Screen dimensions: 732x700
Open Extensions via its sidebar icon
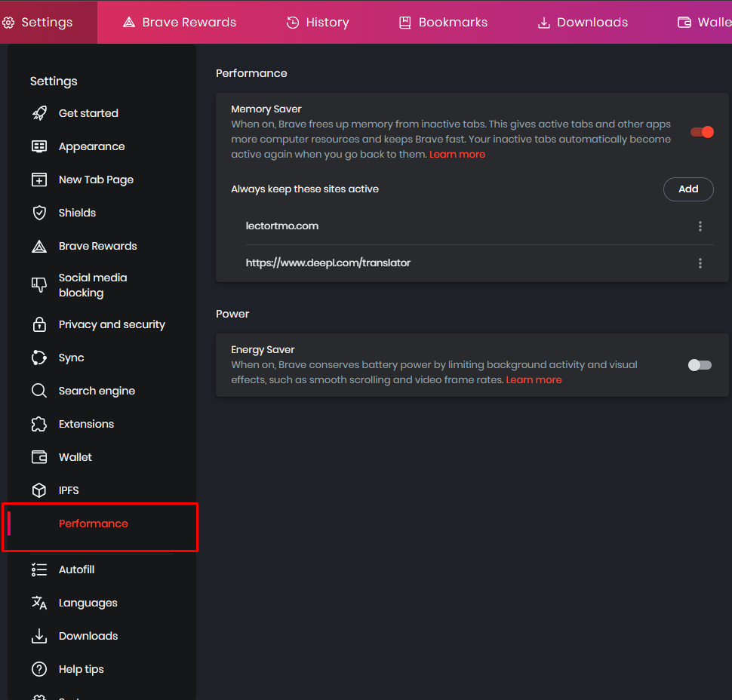click(x=39, y=424)
